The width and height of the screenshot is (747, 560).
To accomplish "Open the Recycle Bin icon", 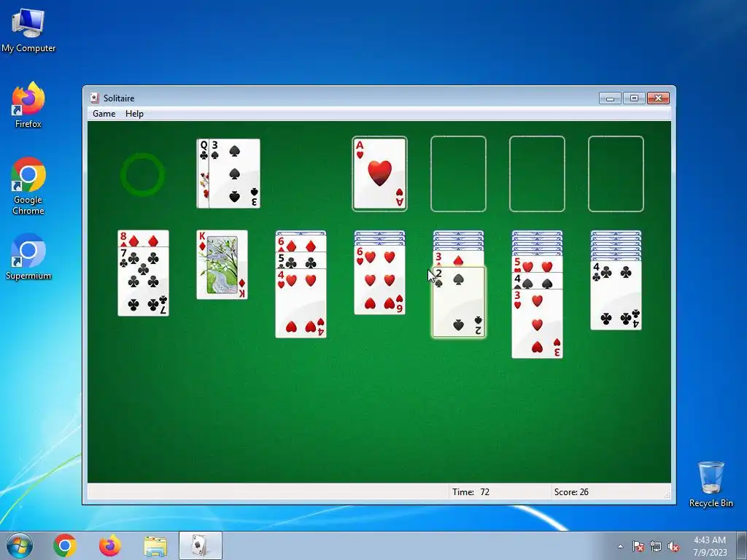I will coord(711,484).
